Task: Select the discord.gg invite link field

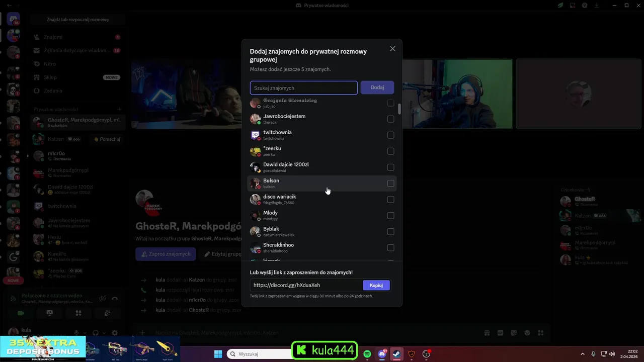Action: click(x=306, y=285)
